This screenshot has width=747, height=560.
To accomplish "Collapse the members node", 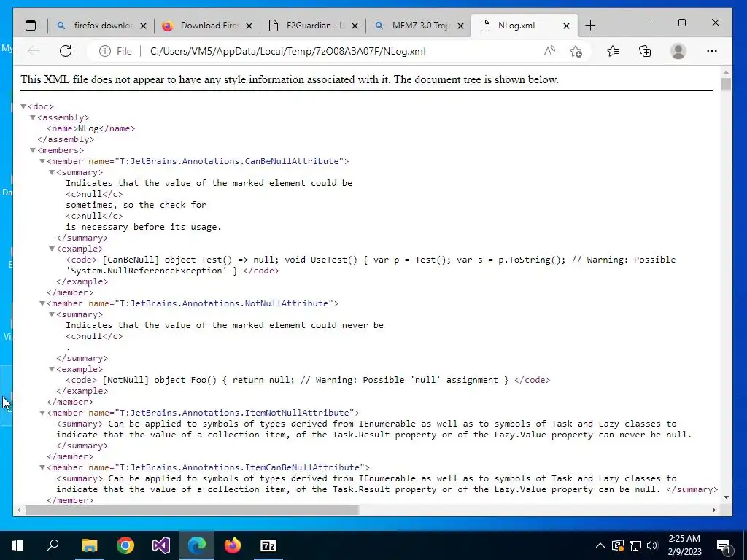I will pos(33,150).
